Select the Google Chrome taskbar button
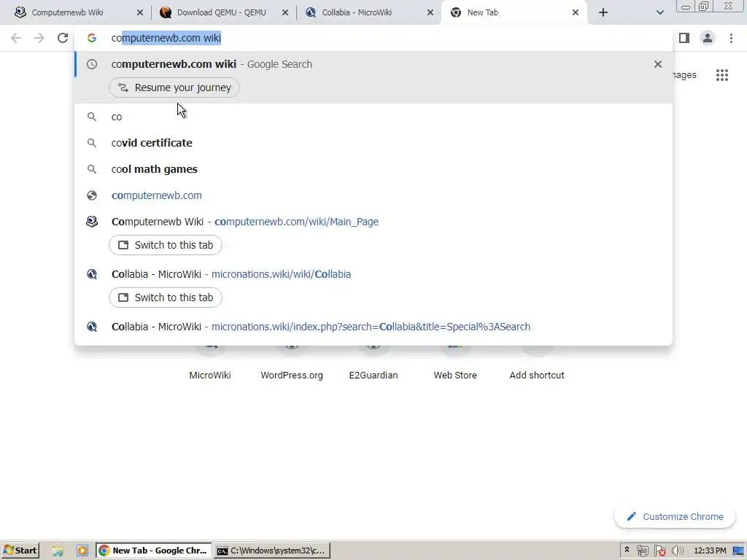 click(x=153, y=551)
